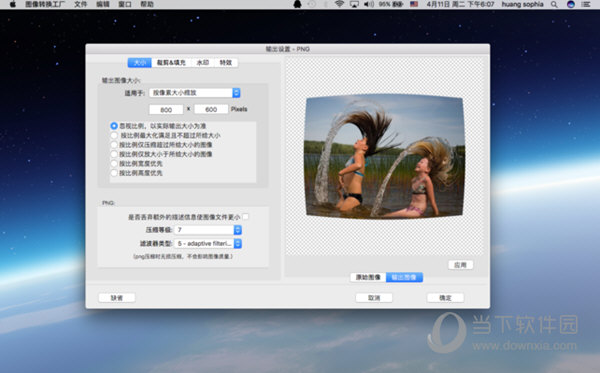
Task: Select radio 忽视比例，以实际输出大小为准
Action: 114,126
